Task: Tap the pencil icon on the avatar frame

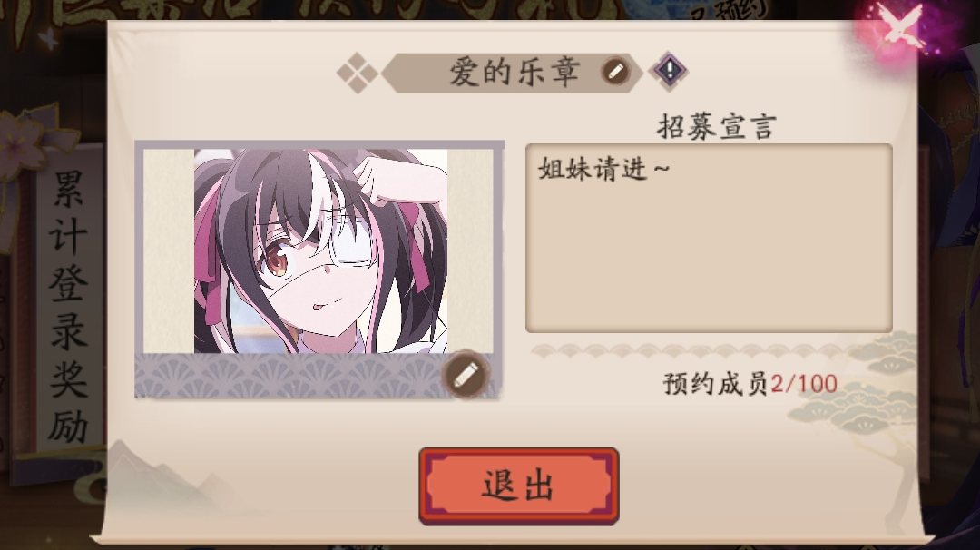Action: 465,374
